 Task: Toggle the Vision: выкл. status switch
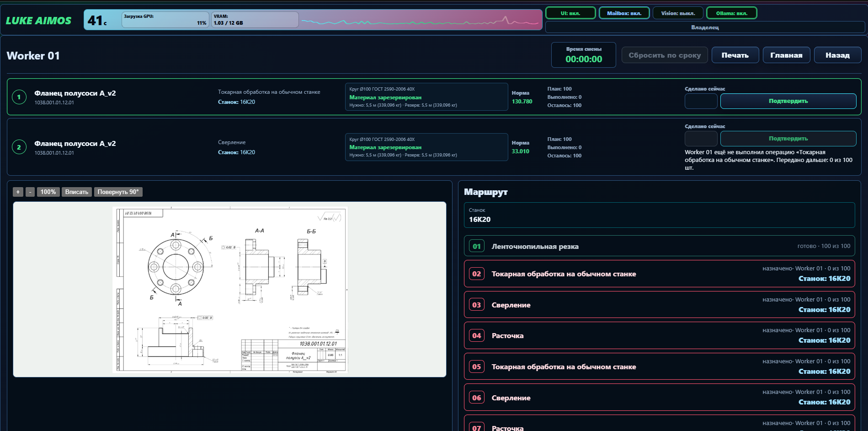678,13
